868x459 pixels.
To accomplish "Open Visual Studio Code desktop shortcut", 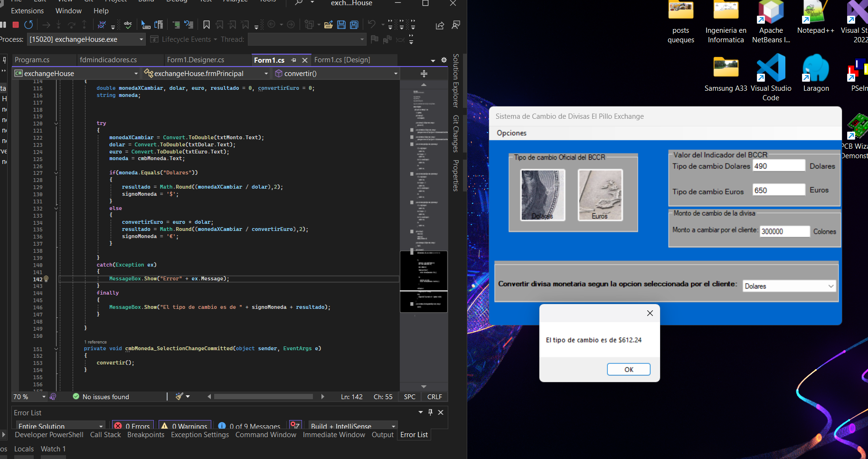I will tap(771, 78).
